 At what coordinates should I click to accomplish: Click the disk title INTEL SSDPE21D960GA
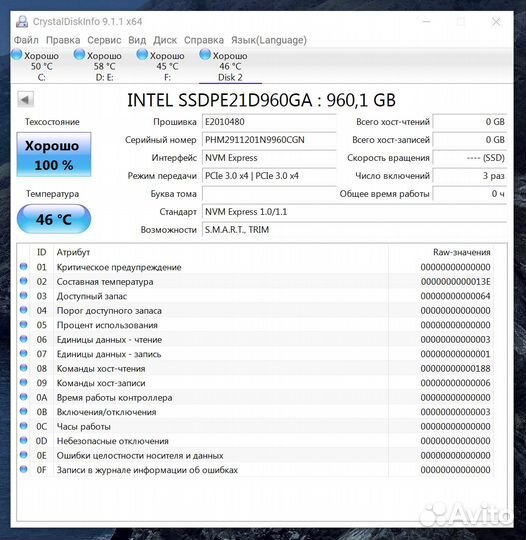coord(261,100)
